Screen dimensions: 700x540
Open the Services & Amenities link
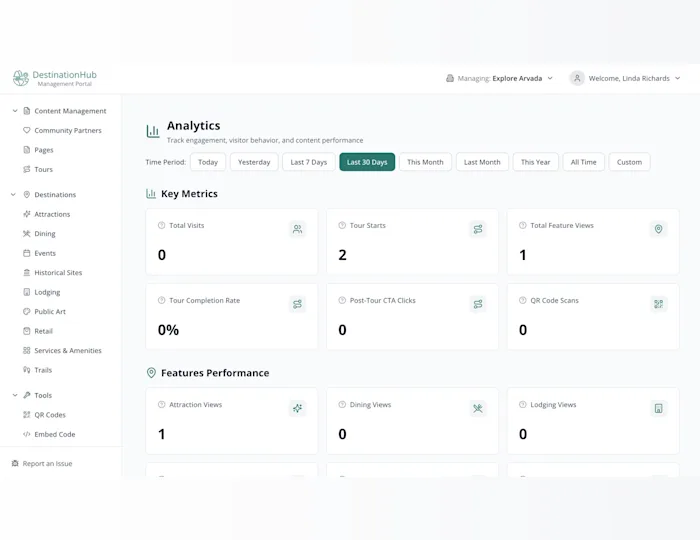tap(62, 350)
